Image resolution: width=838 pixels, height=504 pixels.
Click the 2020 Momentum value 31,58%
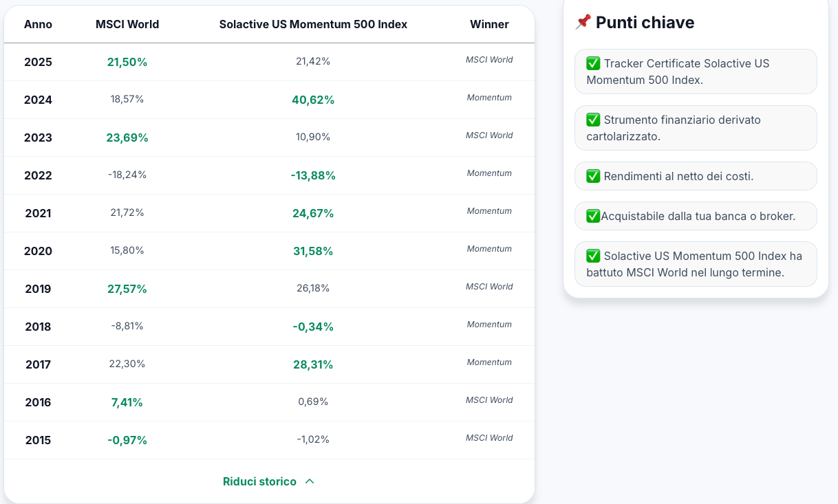coord(313,251)
